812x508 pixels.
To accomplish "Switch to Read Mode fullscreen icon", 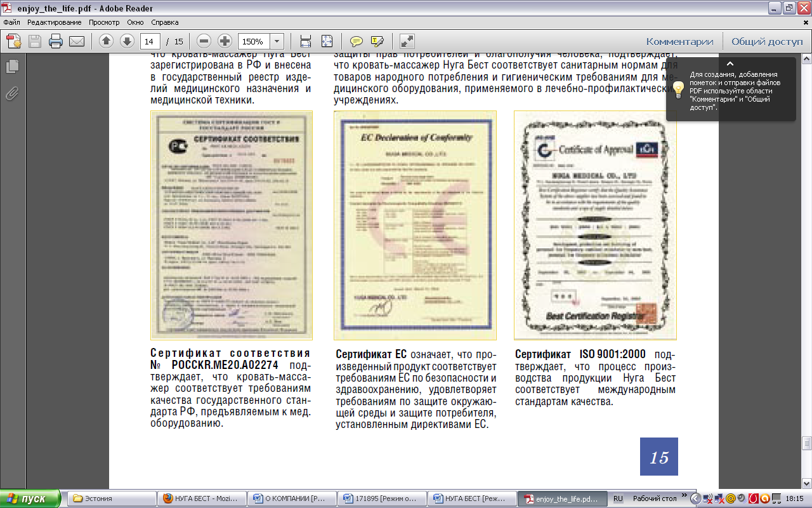I will pyautogui.click(x=407, y=42).
